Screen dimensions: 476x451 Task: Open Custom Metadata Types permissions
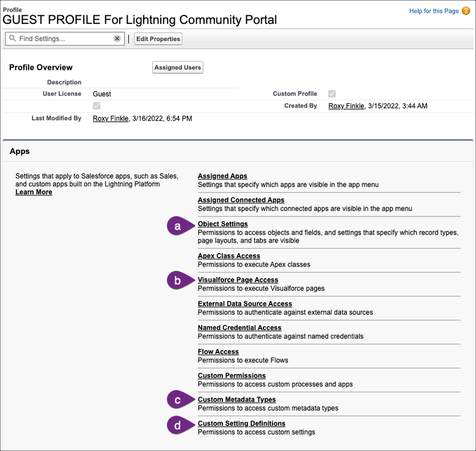coord(236,400)
